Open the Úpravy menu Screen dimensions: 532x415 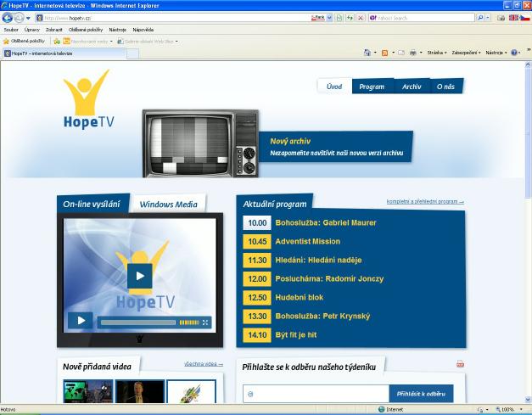click(x=32, y=30)
